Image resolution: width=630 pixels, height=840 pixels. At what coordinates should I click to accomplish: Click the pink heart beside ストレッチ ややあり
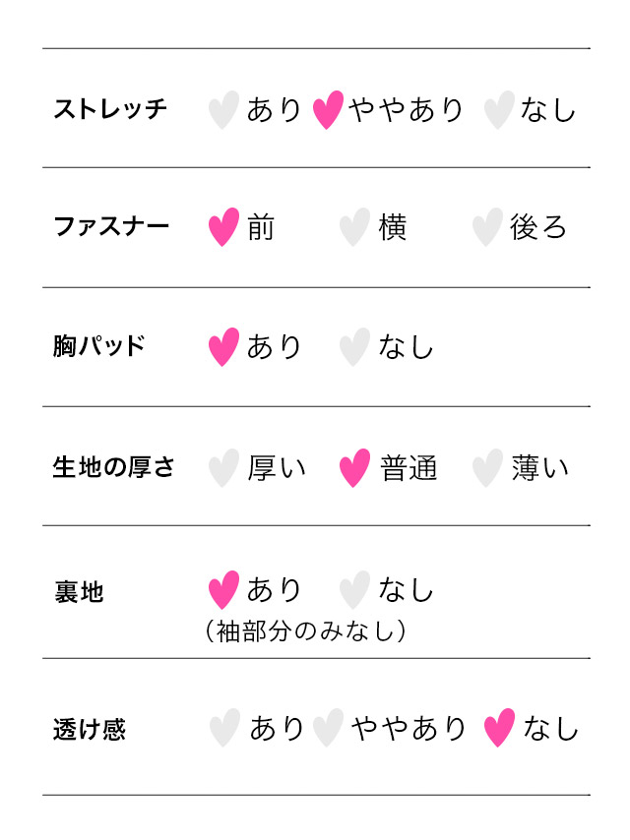[328, 109]
